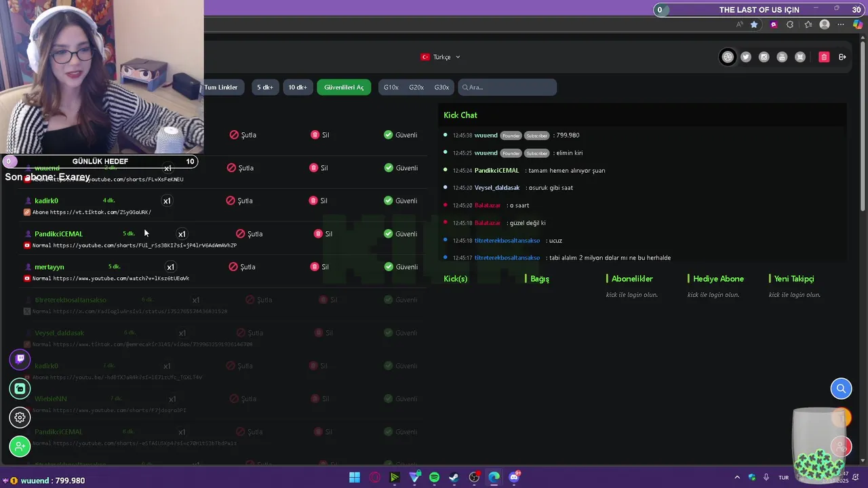Select the Abonelikler section tab
Image resolution: width=868 pixels, height=488 pixels.
(631, 279)
